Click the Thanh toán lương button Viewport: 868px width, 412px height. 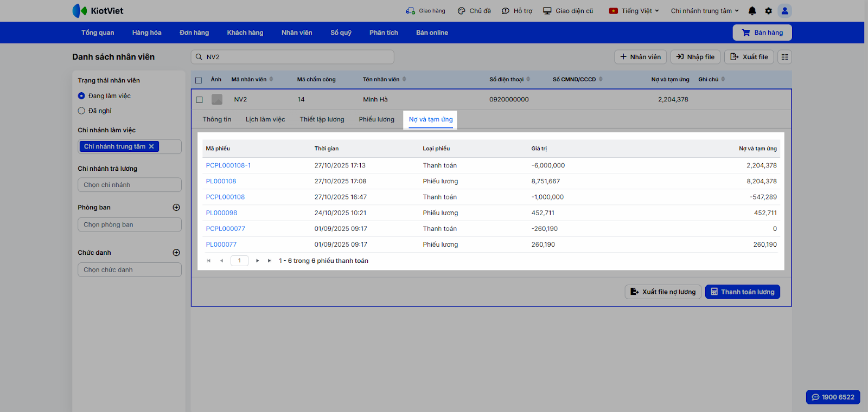[742, 292]
